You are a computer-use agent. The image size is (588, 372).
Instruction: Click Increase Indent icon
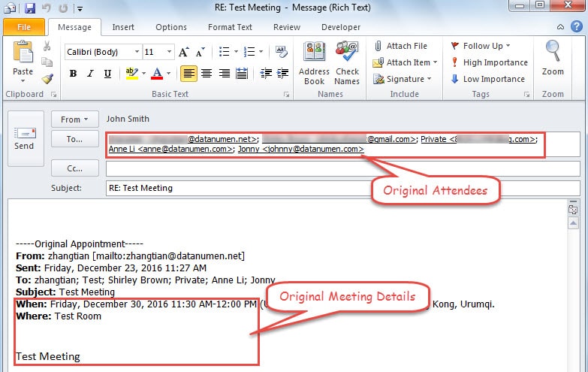pos(283,73)
